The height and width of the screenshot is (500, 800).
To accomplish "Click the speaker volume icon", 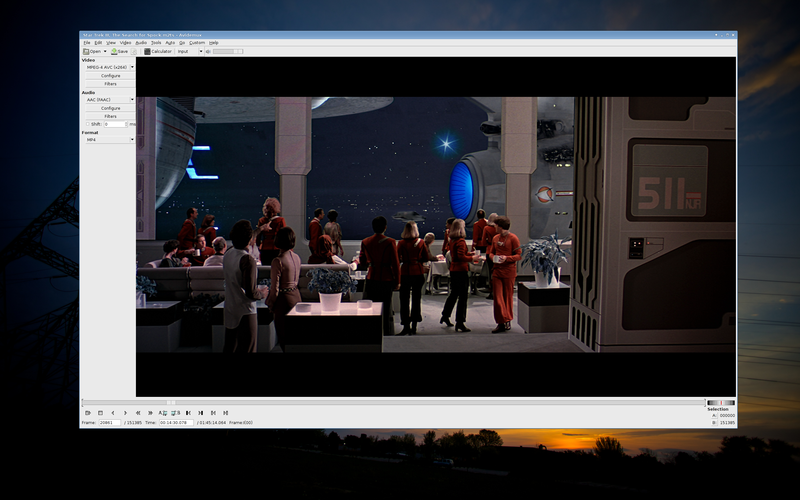I will click(208, 52).
